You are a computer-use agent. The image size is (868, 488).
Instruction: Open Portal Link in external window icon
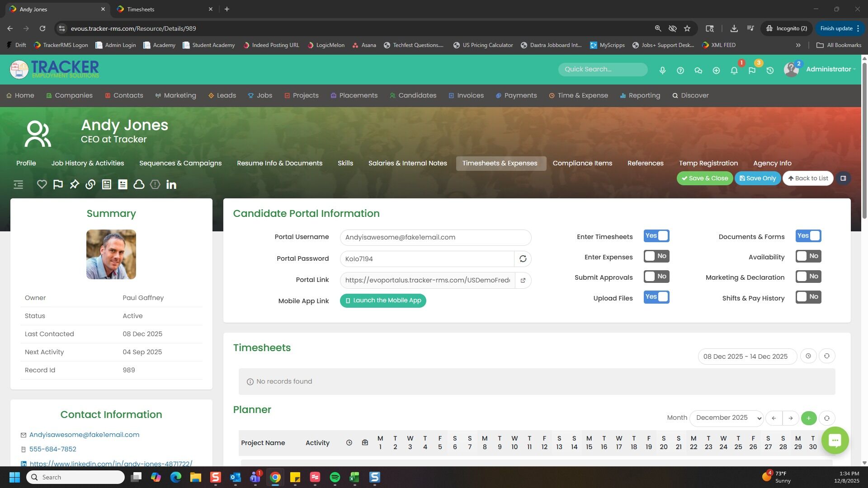523,280
